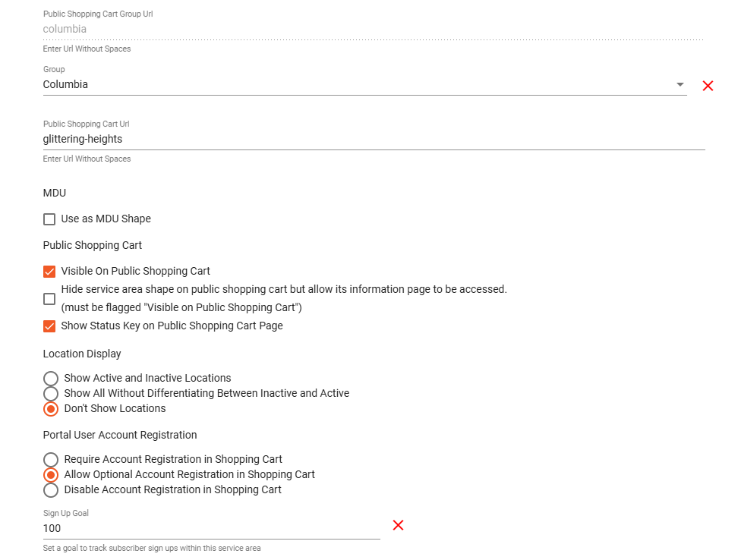Image resolution: width=741 pixels, height=560 pixels.
Task: Select Allow Optional Account Registration option
Action: [x=51, y=474]
